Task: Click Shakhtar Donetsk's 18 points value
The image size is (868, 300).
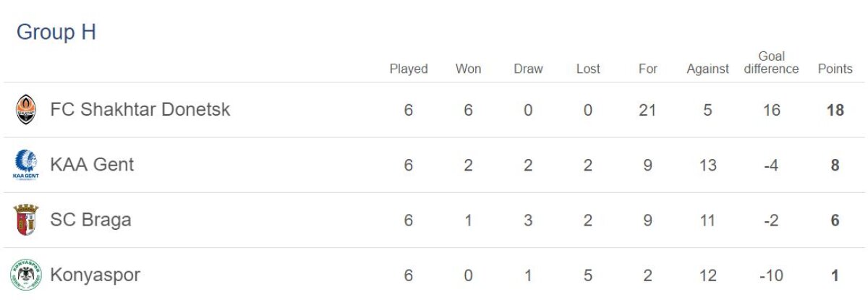Action: pyautogui.click(x=835, y=110)
